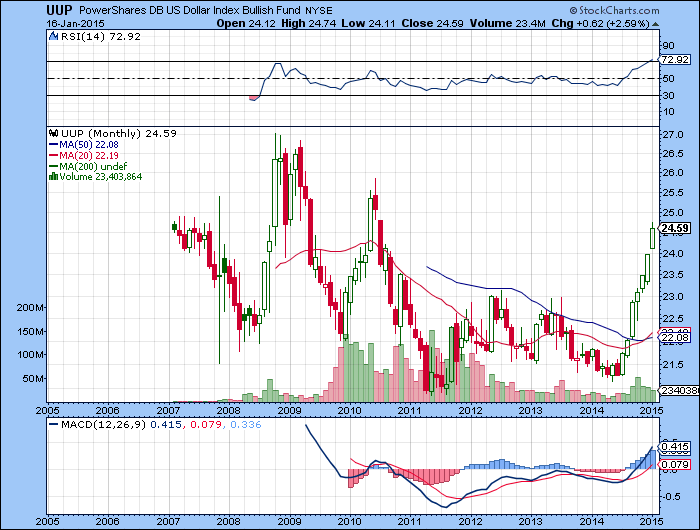Click the volume bars legend icon
The image size is (700, 530).
(53, 176)
